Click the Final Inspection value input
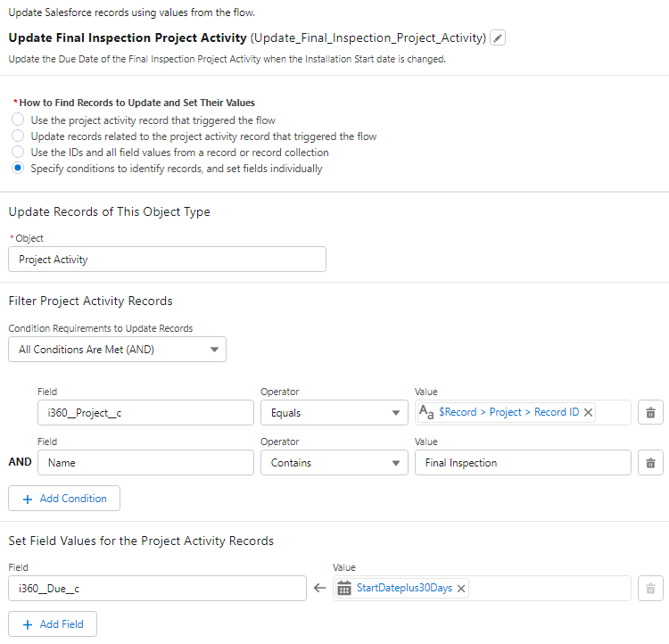The height and width of the screenshot is (644, 669). click(x=523, y=462)
